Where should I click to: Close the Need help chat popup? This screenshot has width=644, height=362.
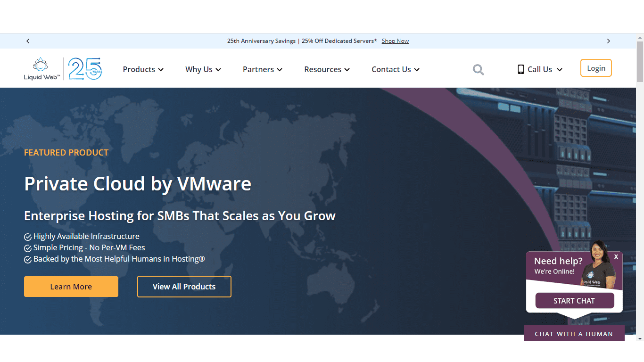click(616, 257)
